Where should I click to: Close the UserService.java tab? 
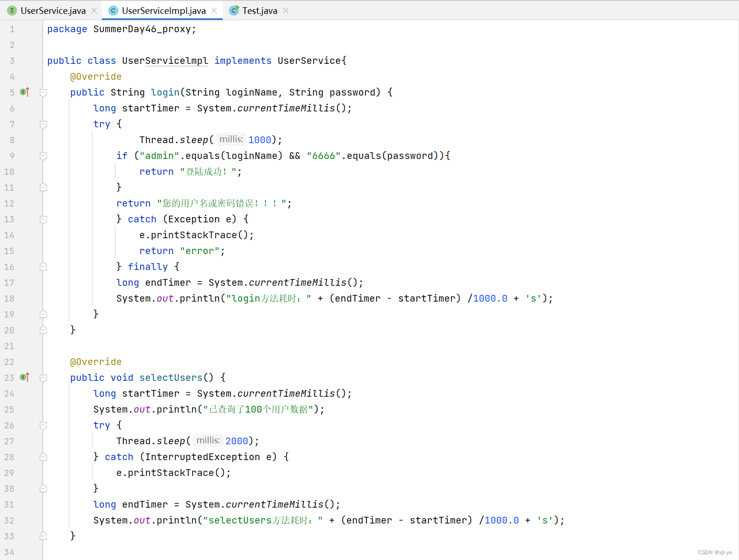point(94,11)
